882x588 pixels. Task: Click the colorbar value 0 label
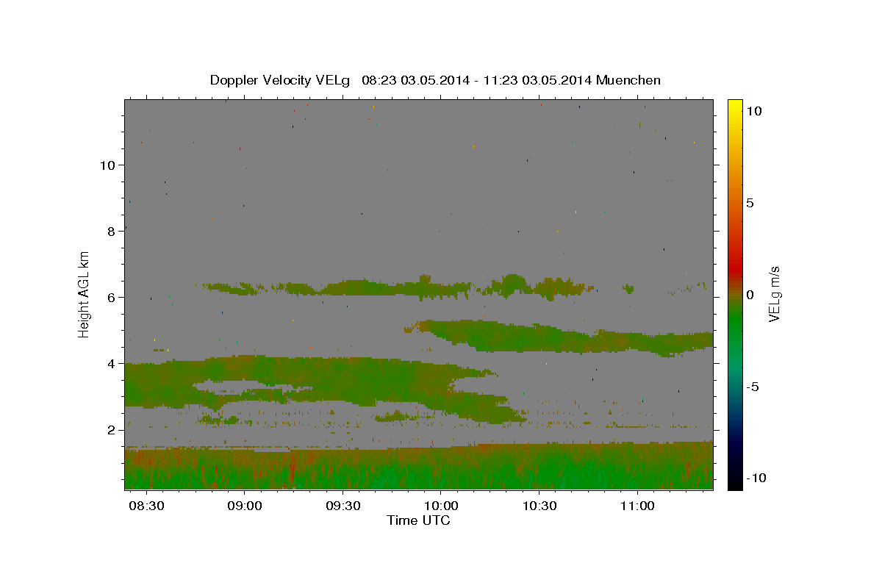(750, 295)
